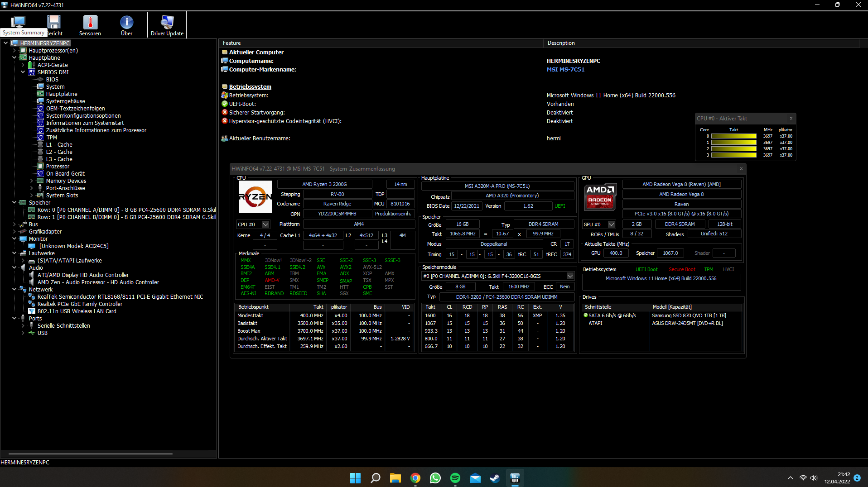The width and height of the screenshot is (868, 487).
Task: Select ATI/AMD Display HD Audio Controller
Action: click(83, 275)
